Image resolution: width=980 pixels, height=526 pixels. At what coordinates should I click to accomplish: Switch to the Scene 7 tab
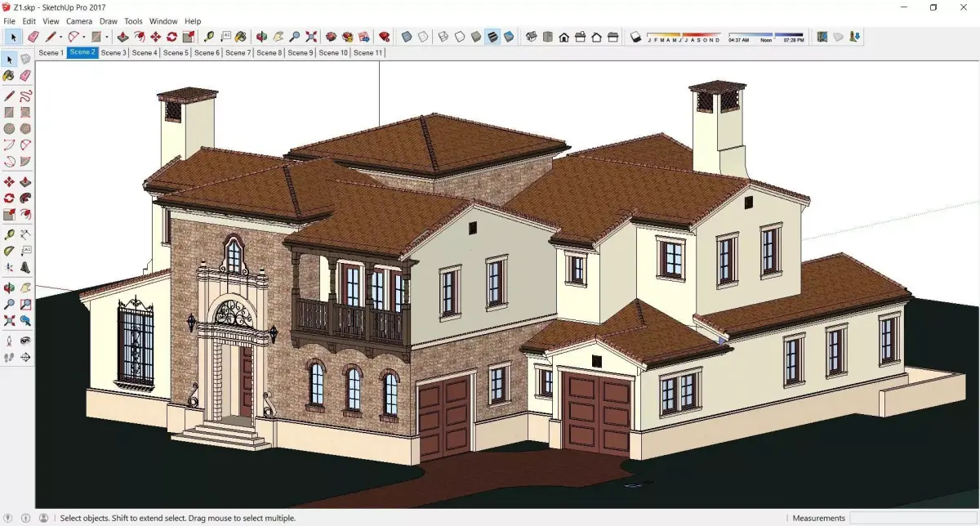tap(238, 52)
